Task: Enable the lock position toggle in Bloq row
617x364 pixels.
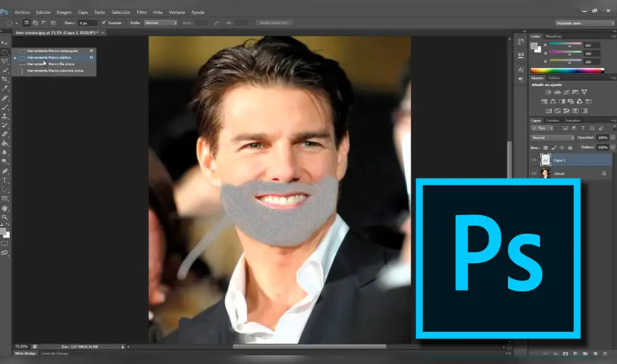Action: pos(561,147)
